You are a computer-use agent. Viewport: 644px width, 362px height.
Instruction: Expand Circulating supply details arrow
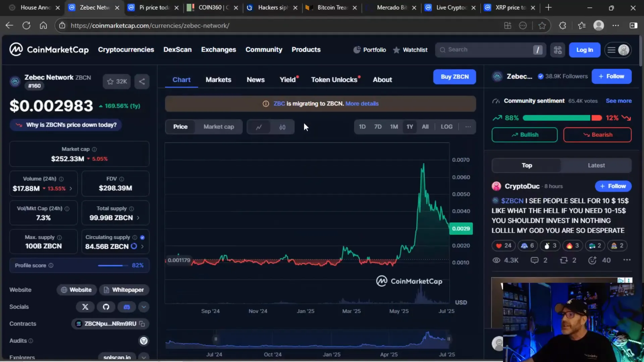point(142,246)
